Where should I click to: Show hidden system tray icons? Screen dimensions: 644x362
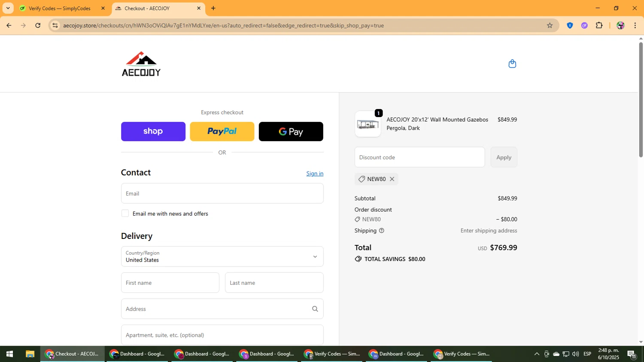coord(537,354)
